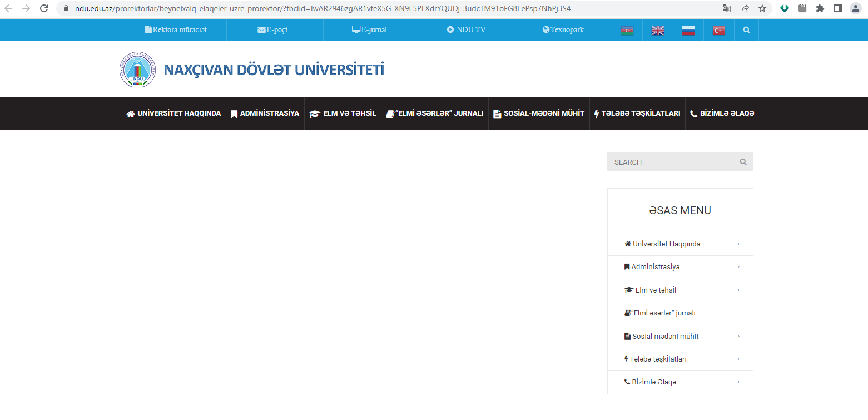Select Universitet Haqqında in the Əsas Menu

[662, 244]
